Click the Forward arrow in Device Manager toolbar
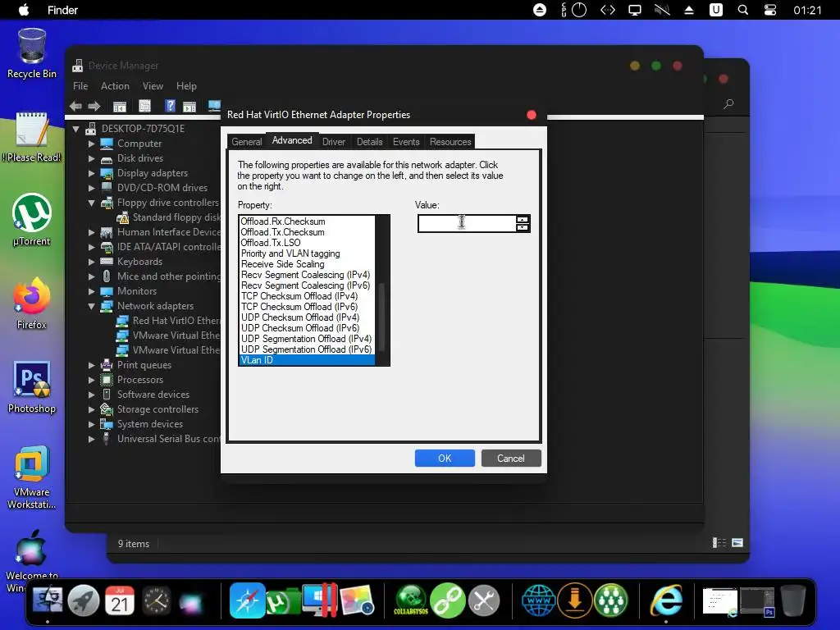The height and width of the screenshot is (630, 840). (94, 106)
